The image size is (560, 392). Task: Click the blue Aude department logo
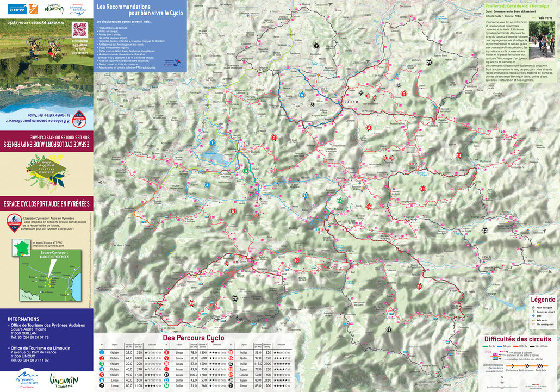coord(17,9)
